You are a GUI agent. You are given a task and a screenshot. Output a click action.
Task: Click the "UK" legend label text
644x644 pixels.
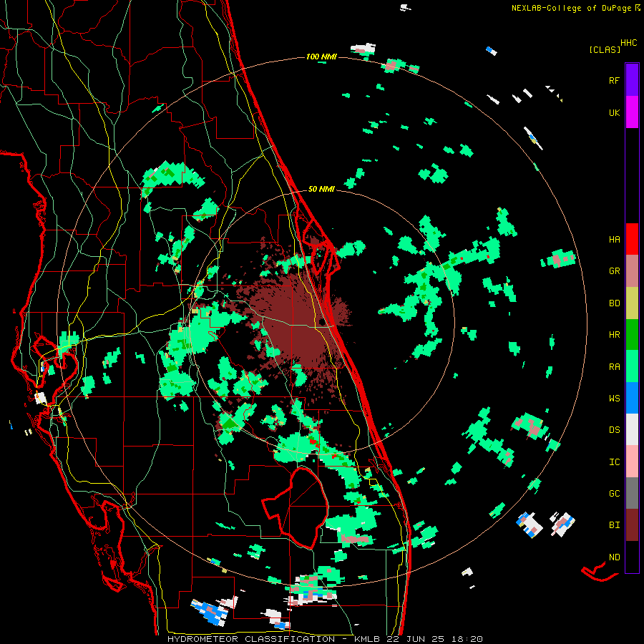614,113
